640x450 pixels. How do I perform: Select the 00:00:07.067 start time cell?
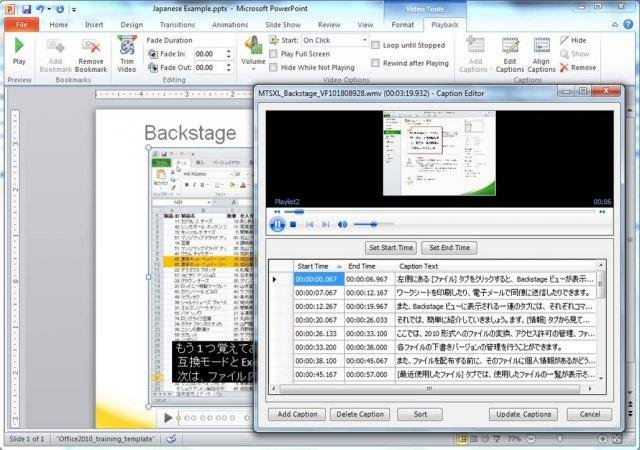pyautogui.click(x=319, y=293)
